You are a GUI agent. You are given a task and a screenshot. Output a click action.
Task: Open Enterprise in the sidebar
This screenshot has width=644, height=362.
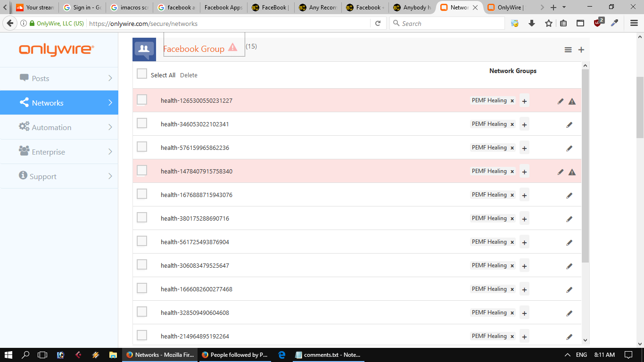click(x=59, y=152)
